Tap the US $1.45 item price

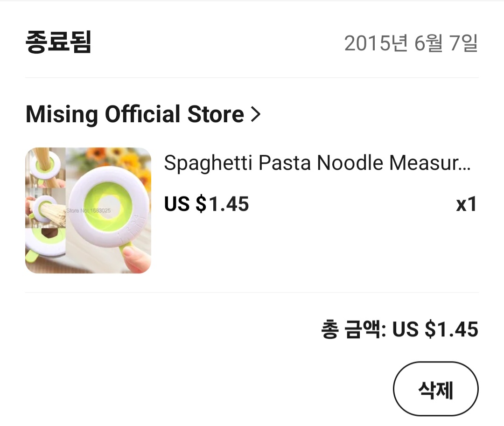[206, 204]
